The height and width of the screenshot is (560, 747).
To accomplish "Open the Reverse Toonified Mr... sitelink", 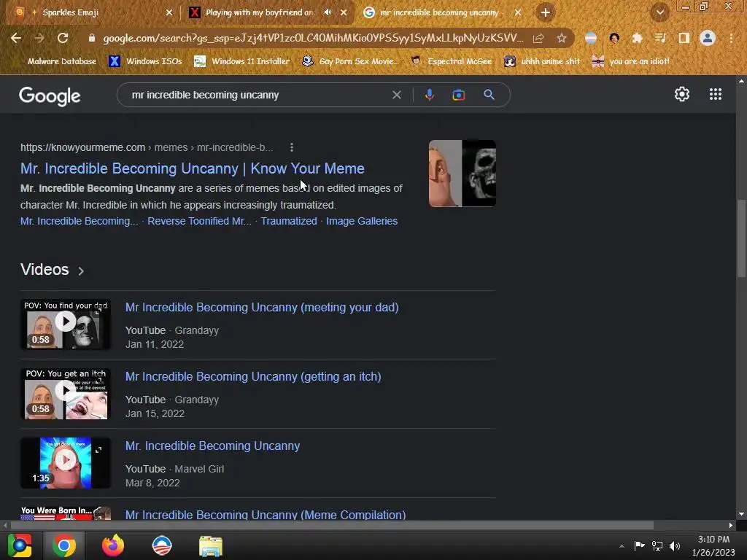I will (199, 221).
